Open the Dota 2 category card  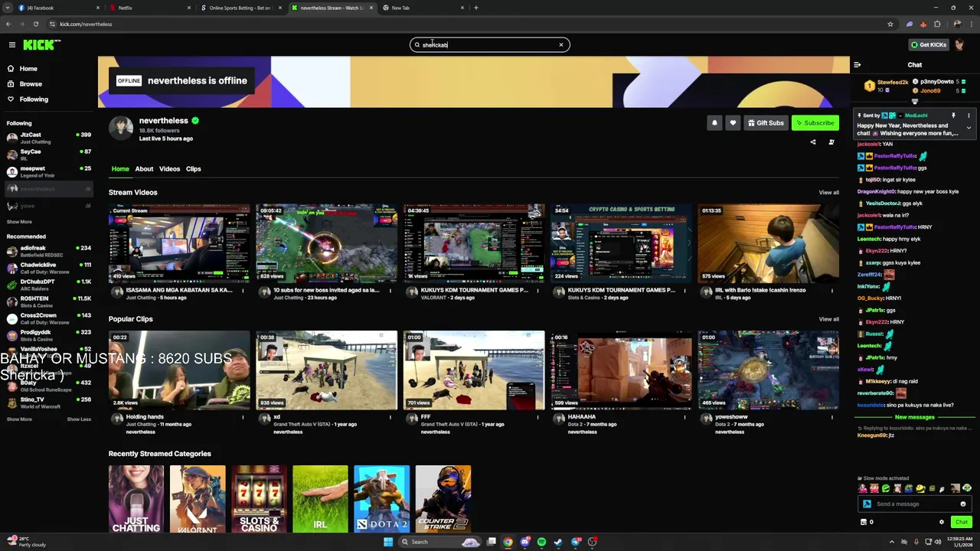[x=381, y=499]
